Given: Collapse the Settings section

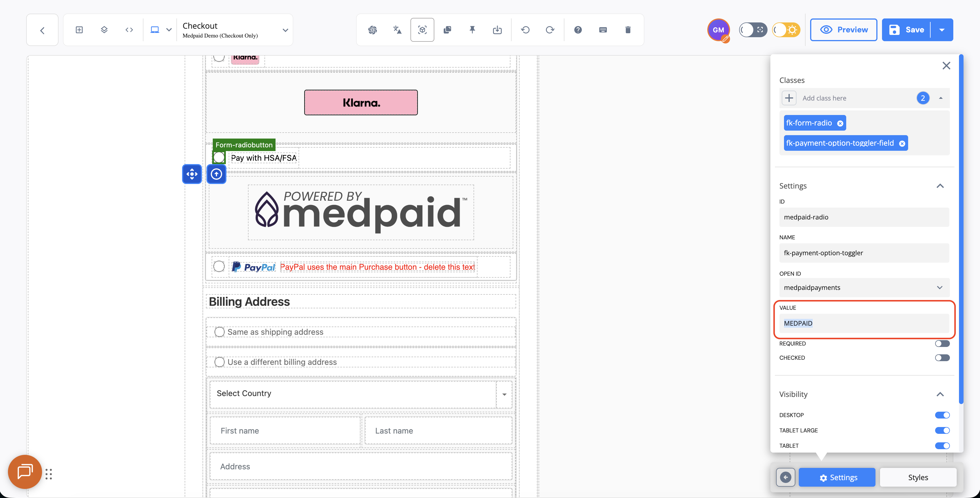Looking at the screenshot, I should point(940,186).
